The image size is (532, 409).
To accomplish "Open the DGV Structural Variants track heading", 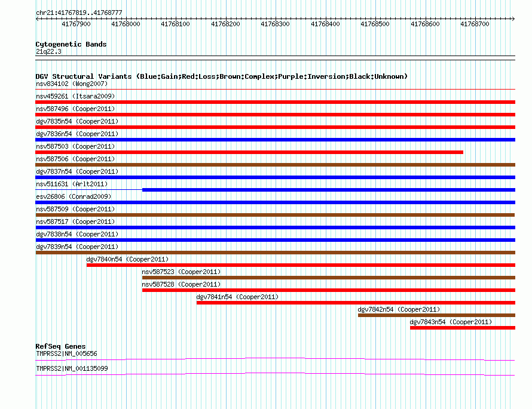I will (x=221, y=76).
